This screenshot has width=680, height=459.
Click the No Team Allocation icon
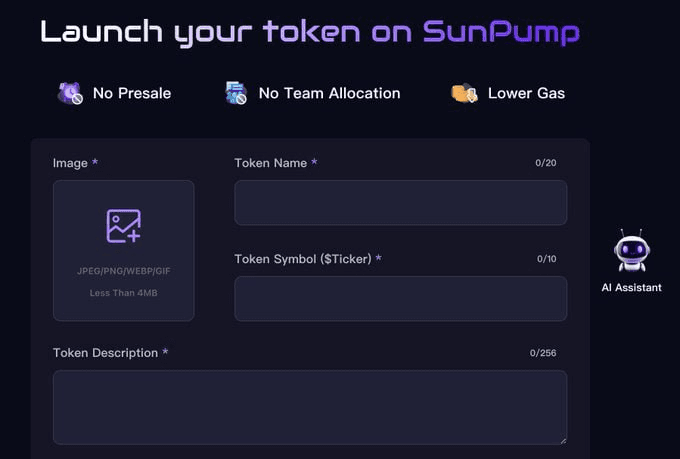[236, 93]
